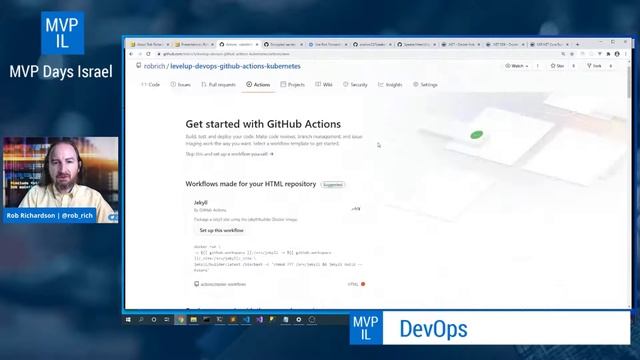The height and width of the screenshot is (360, 640).
Task: Click Set up this workflow for Jekyll
Action: 221,230
